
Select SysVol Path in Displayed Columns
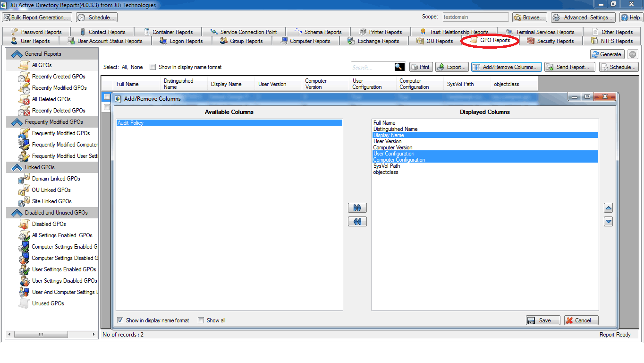point(485,166)
